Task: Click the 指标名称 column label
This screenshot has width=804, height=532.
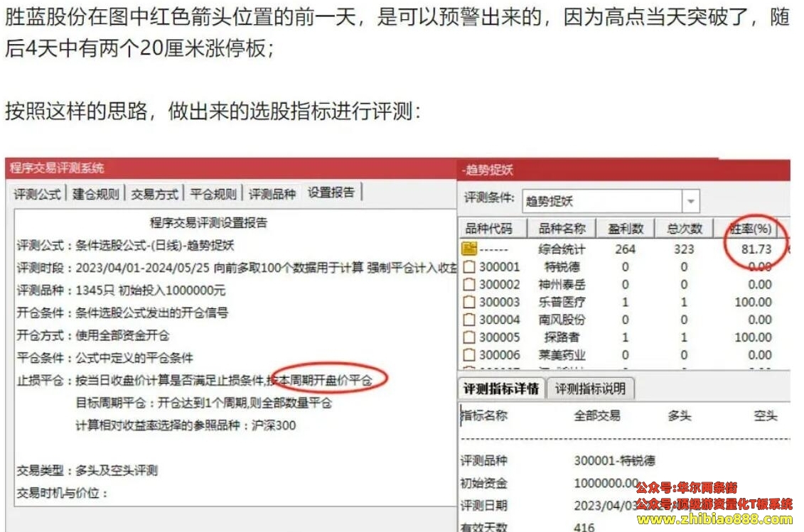Action: [x=485, y=416]
